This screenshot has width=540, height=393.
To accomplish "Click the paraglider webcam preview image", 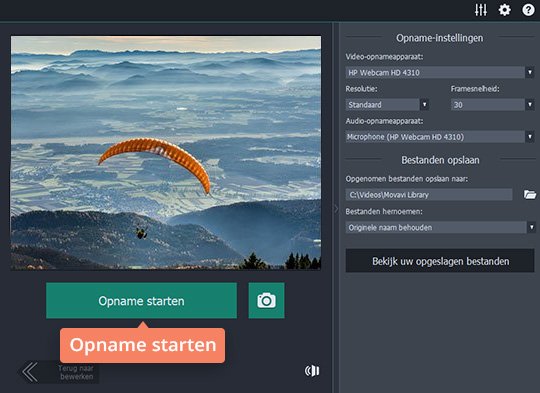I will tap(166, 153).
